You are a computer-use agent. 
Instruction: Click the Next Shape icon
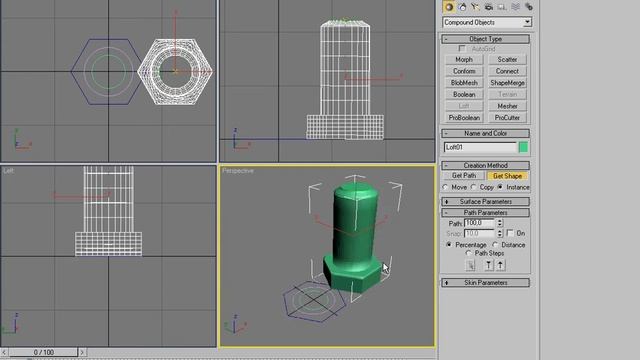[x=500, y=265]
